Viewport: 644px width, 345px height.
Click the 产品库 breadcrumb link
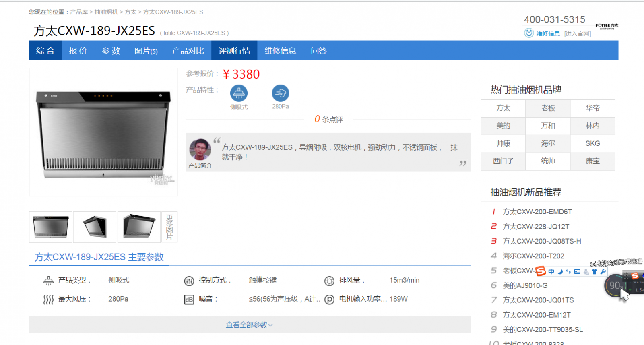tap(79, 12)
